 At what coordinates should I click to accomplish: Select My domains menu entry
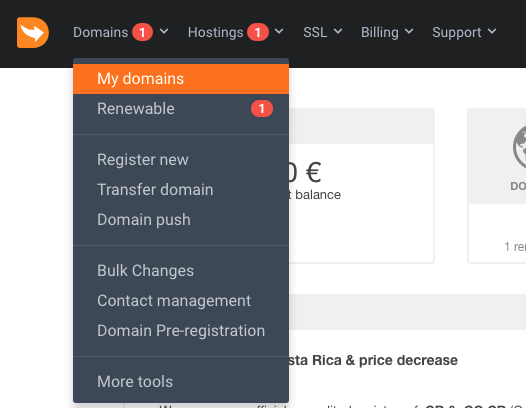tap(181, 79)
